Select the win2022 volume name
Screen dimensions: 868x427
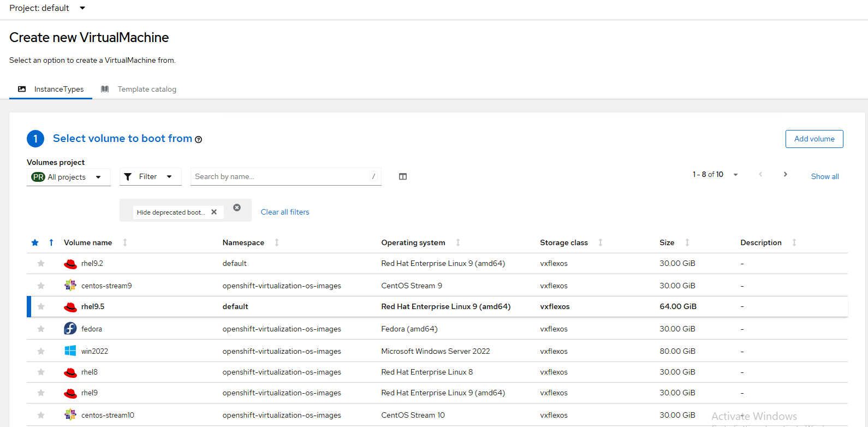[x=94, y=351]
